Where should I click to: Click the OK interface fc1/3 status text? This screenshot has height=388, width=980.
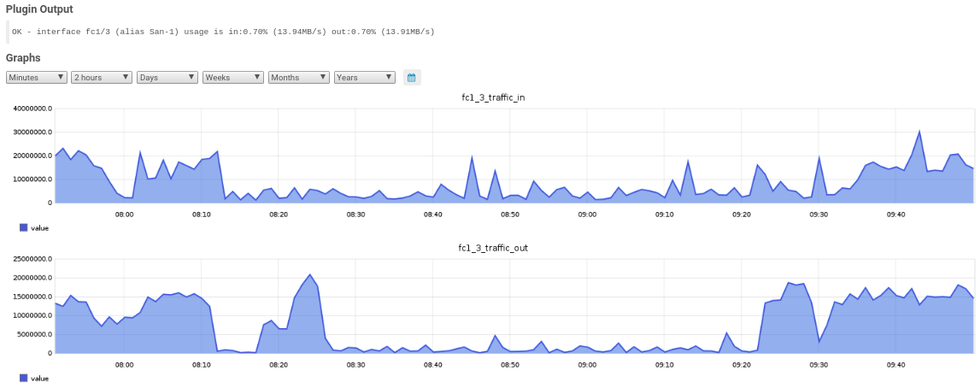pyautogui.click(x=223, y=32)
